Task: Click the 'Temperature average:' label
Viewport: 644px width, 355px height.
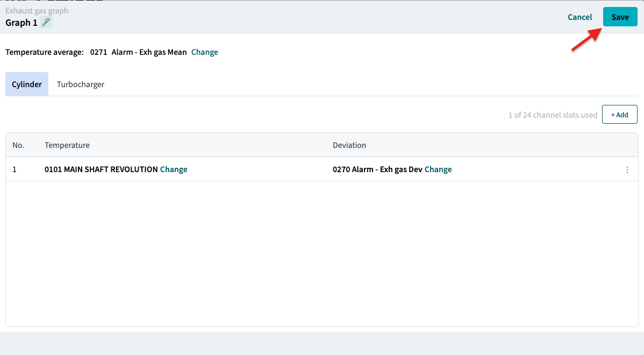Action: tap(45, 52)
